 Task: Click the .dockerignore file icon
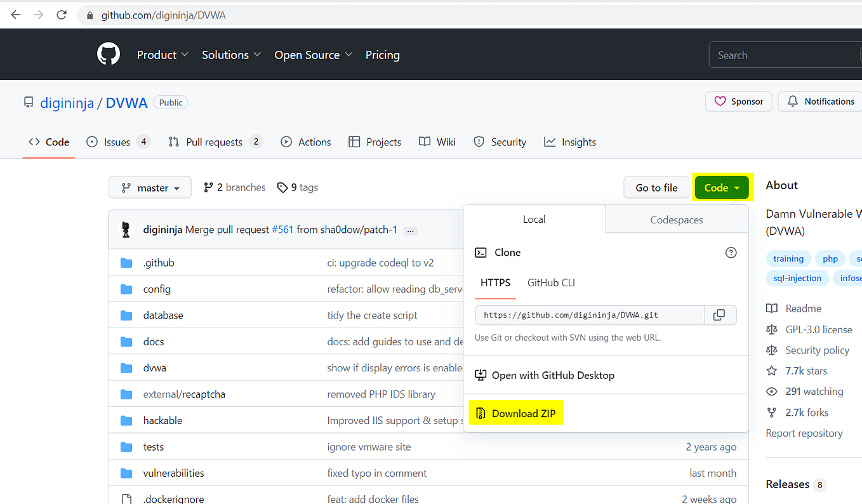(126, 499)
